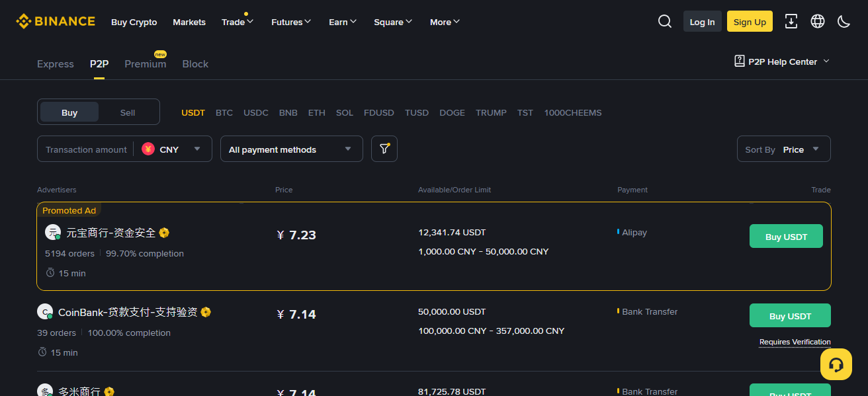
Task: Open Markets in the top menu
Action: pyautogui.click(x=189, y=22)
